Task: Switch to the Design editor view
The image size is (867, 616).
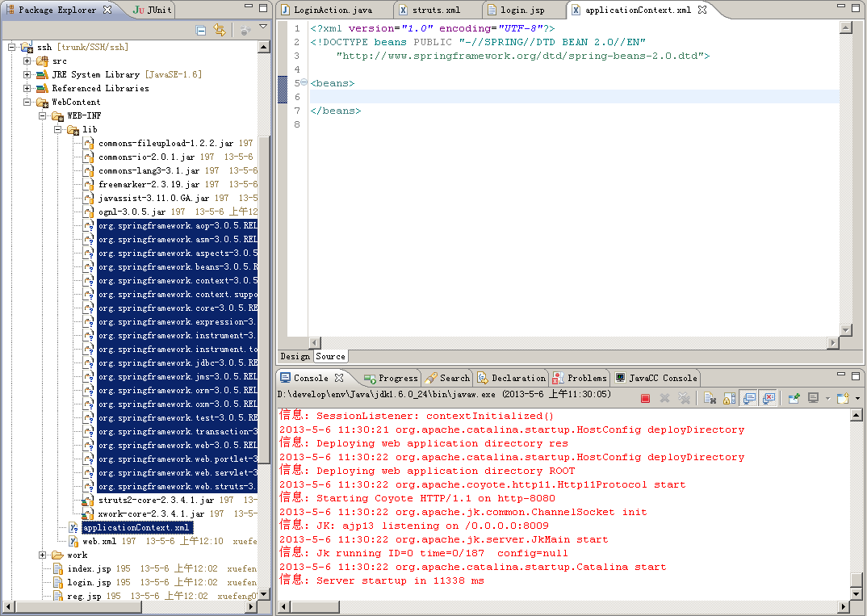Action: click(295, 357)
